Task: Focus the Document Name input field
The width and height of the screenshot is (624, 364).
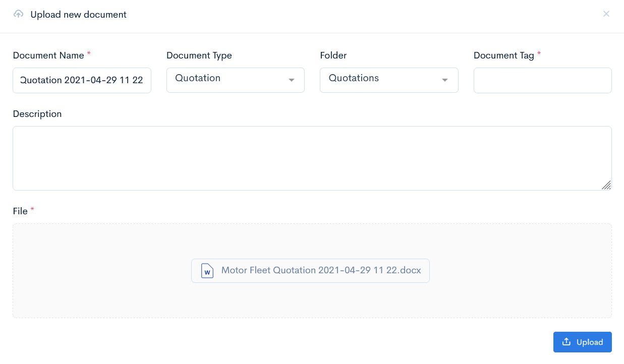Action: pos(82,80)
